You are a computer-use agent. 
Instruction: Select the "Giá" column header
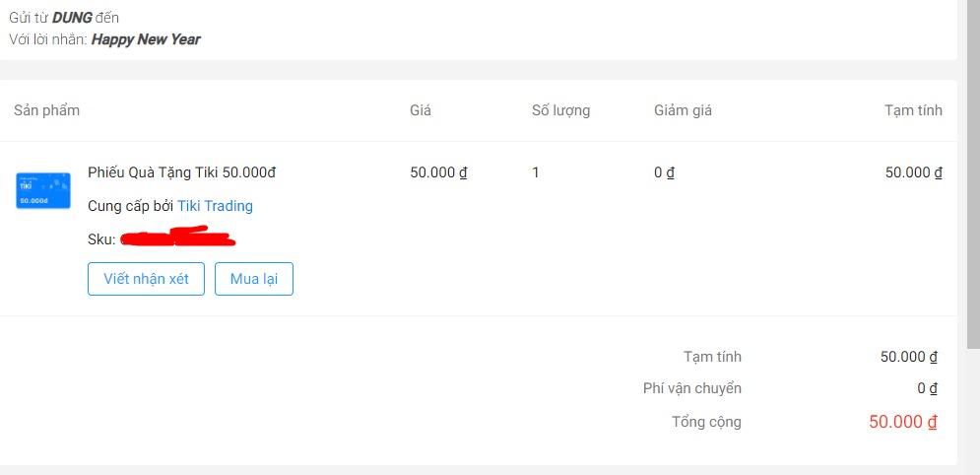[x=421, y=110]
